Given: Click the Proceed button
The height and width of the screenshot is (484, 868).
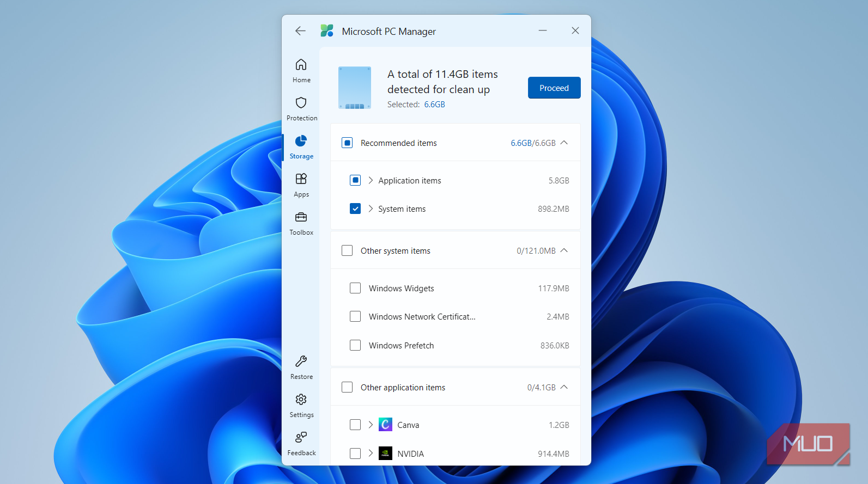Looking at the screenshot, I should click(554, 88).
